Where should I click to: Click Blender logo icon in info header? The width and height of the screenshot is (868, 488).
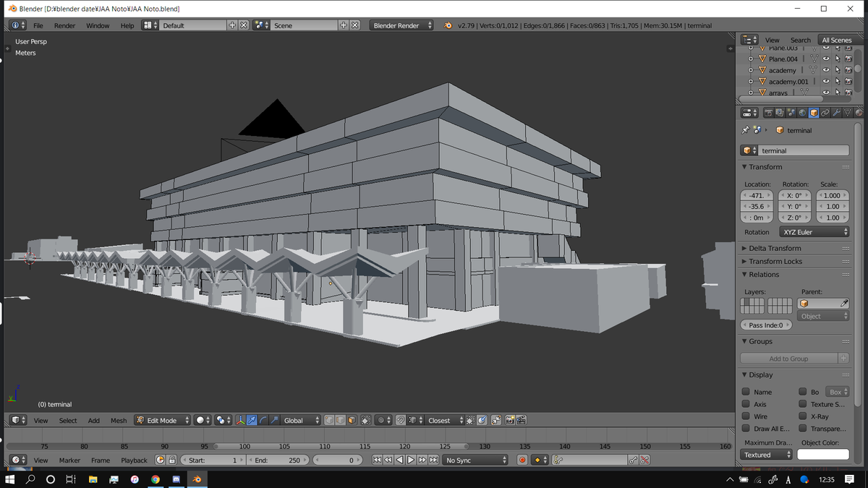click(448, 25)
